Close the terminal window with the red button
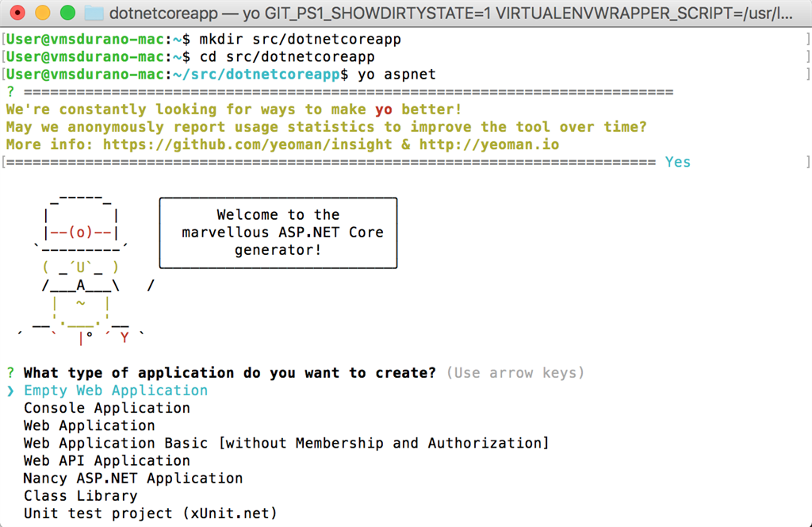Screen dimensions: 812x527 pos(18,13)
